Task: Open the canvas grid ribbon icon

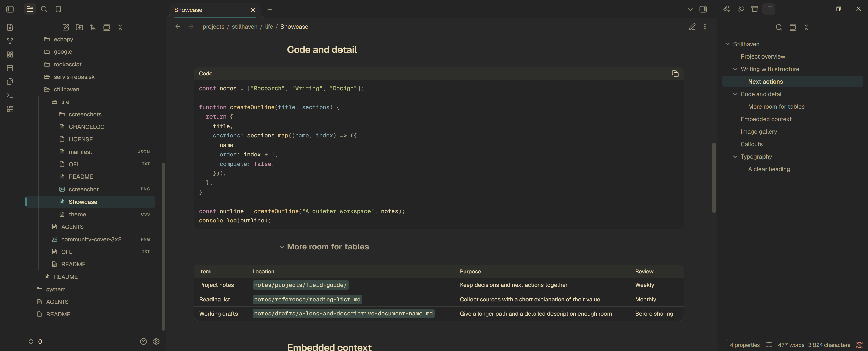Action: point(10,54)
